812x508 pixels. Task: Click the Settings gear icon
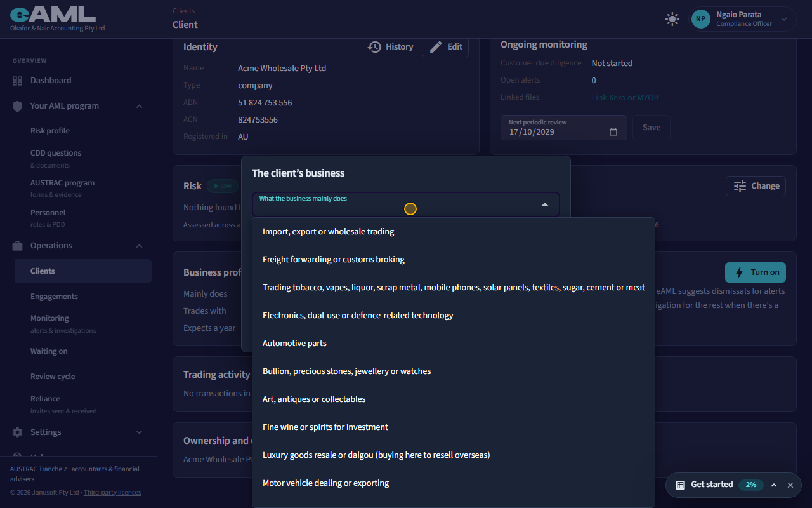pyautogui.click(x=18, y=432)
